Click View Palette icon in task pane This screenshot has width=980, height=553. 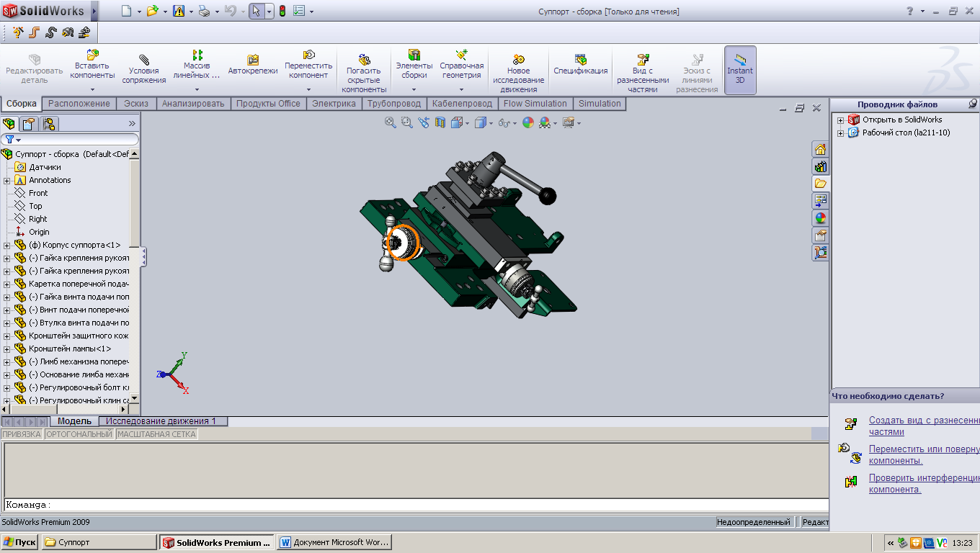click(x=820, y=201)
